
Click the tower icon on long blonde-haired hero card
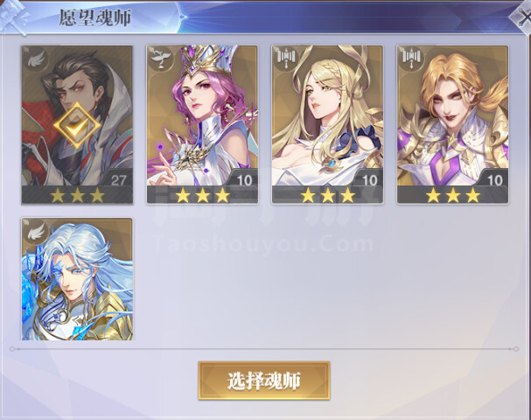point(287,59)
